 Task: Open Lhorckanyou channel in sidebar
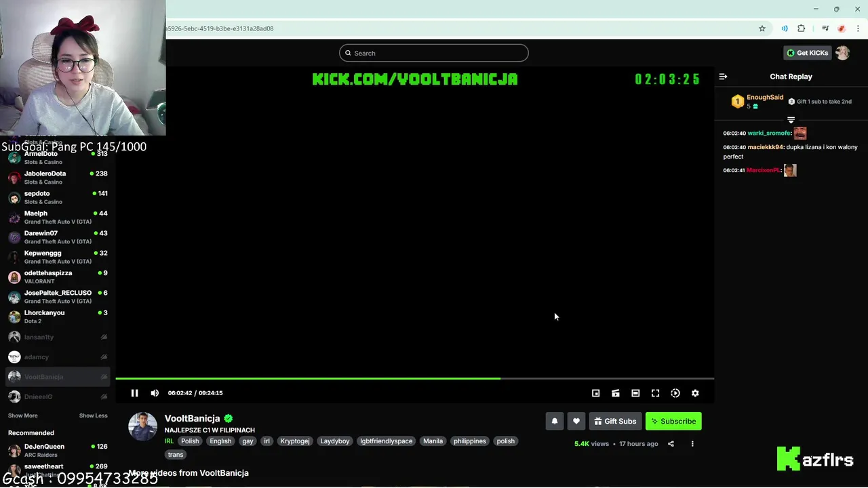pyautogui.click(x=58, y=317)
